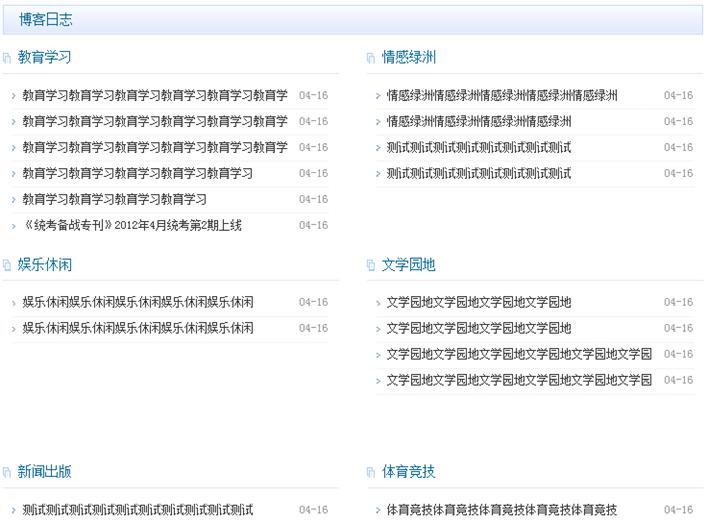Image resolution: width=707 pixels, height=523 pixels.
Task: Click the document icon beside 文学园地 heading
Action: [371, 265]
